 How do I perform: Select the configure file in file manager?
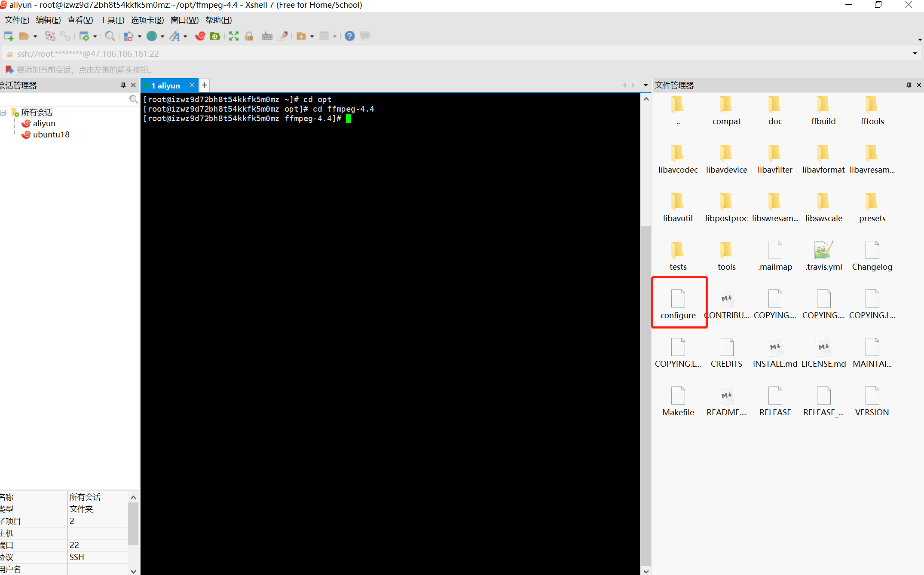[678, 304]
